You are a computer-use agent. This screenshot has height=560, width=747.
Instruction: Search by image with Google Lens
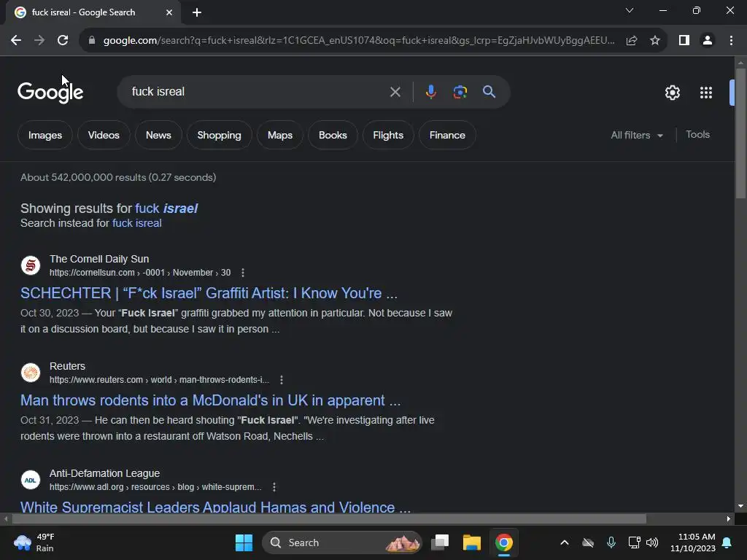click(460, 91)
